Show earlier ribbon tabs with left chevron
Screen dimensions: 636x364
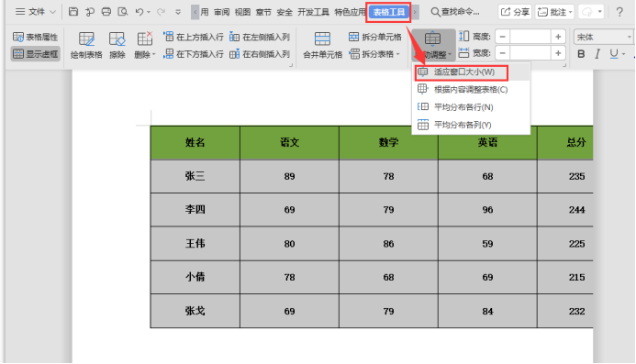point(195,12)
